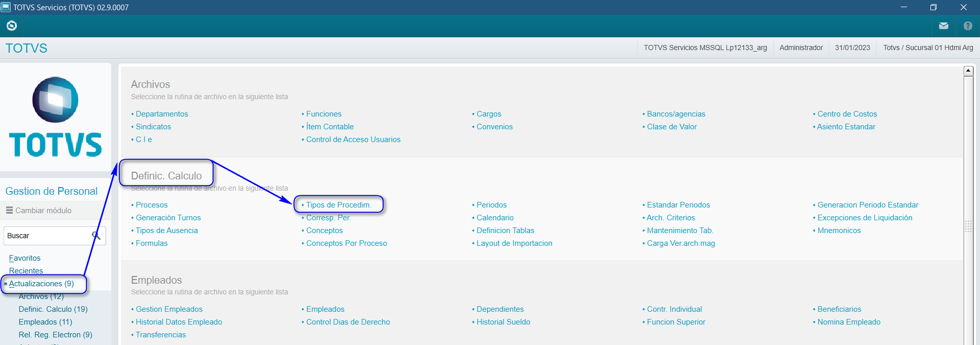Viewport: 980px width, 345px height.
Task: Open Definicion Tablas routine
Action: 505,231
